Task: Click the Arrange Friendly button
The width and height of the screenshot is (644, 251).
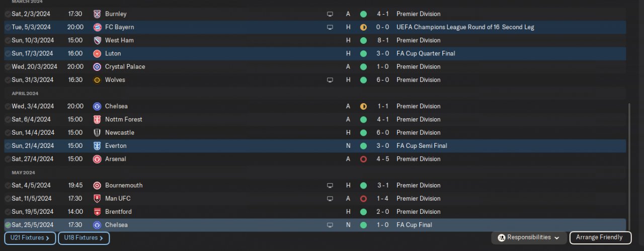Action: (600, 237)
